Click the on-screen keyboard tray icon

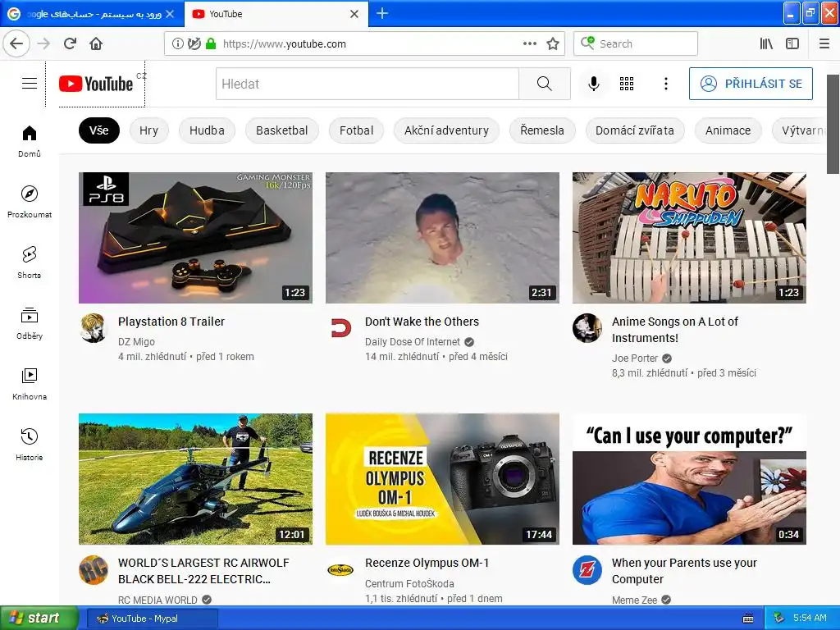coord(748,619)
